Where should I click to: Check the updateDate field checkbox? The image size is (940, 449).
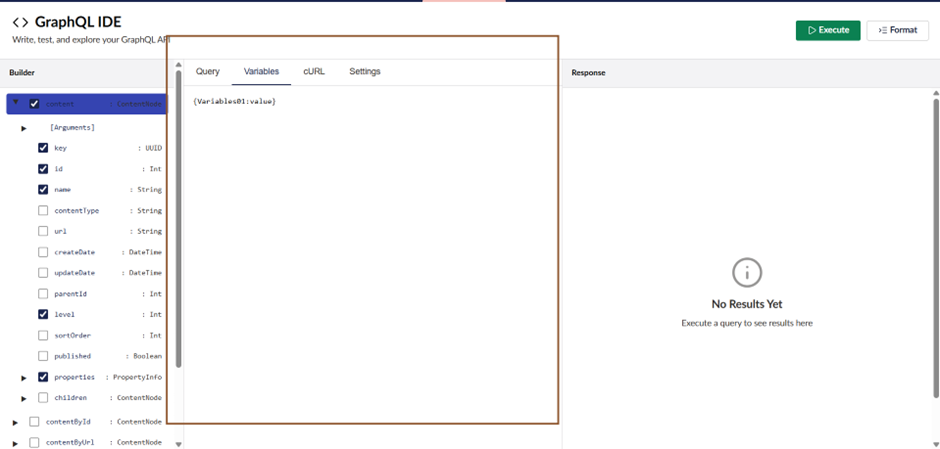click(x=43, y=273)
